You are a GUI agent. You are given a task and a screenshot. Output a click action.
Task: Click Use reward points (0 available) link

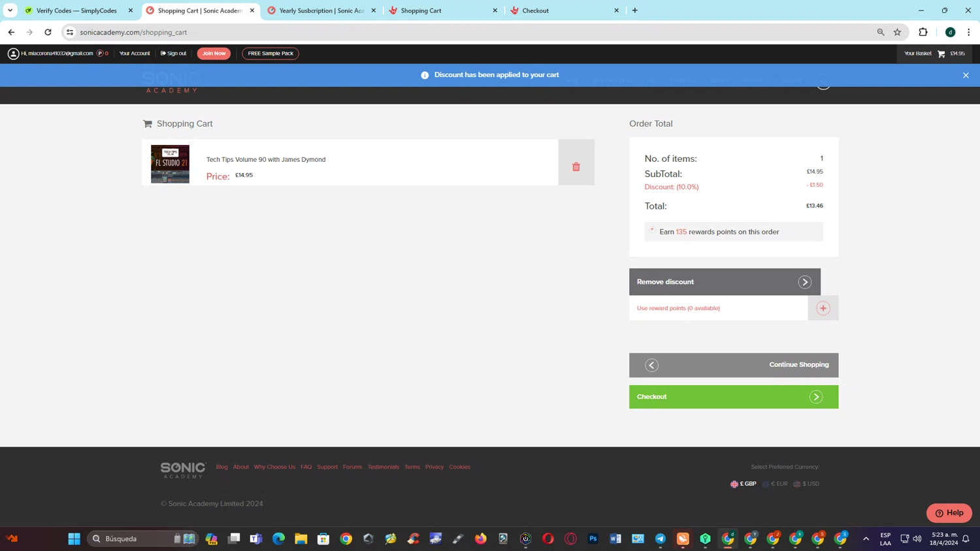tap(678, 308)
